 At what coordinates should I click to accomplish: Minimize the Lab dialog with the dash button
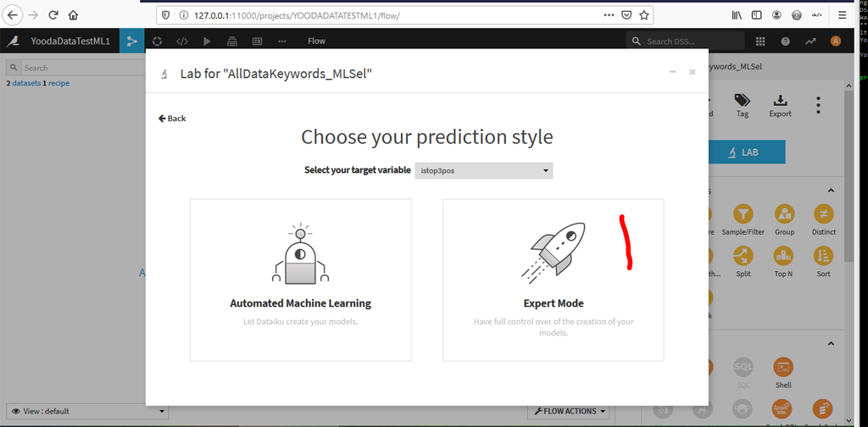click(x=672, y=72)
